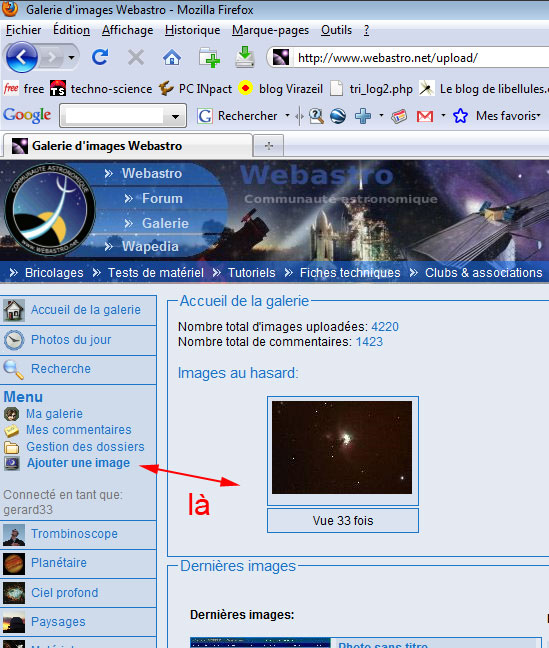Expand dropdown beside blue plus icon
Screen dimensions: 549x648
point(382,115)
